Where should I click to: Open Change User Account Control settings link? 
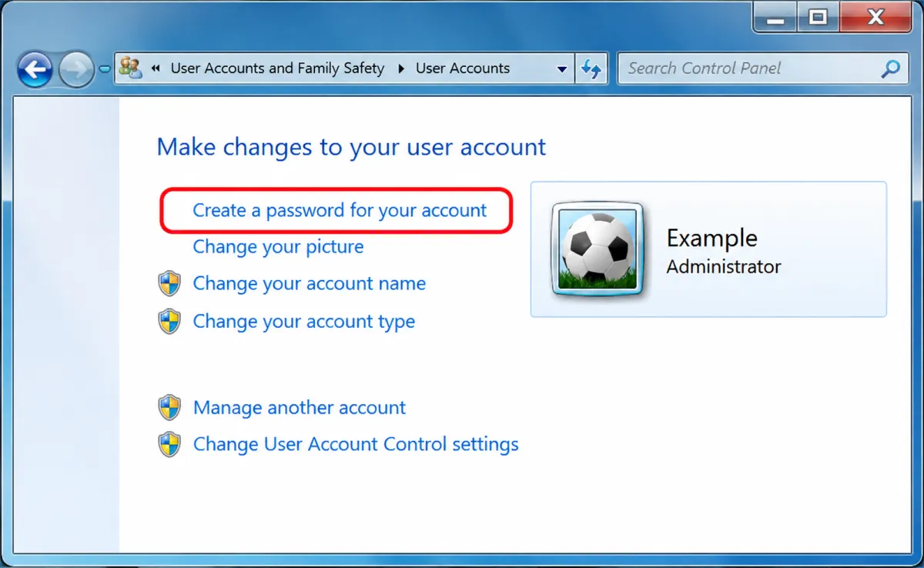coord(356,444)
